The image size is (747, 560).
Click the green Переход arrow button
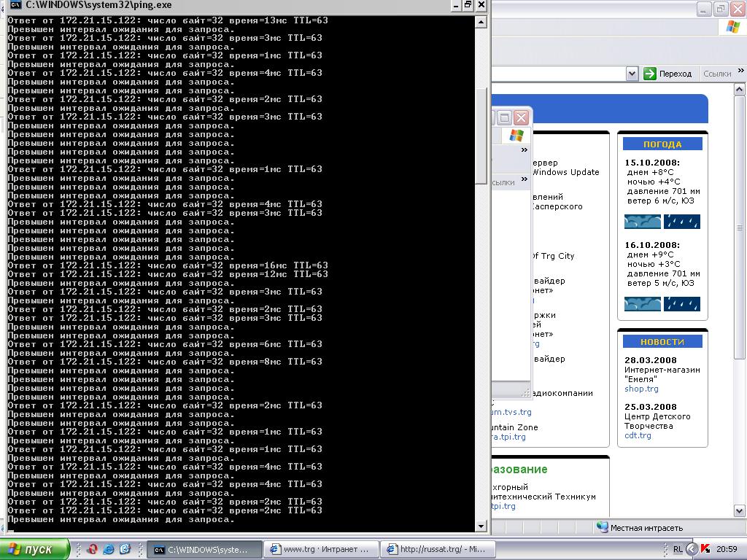(650, 74)
